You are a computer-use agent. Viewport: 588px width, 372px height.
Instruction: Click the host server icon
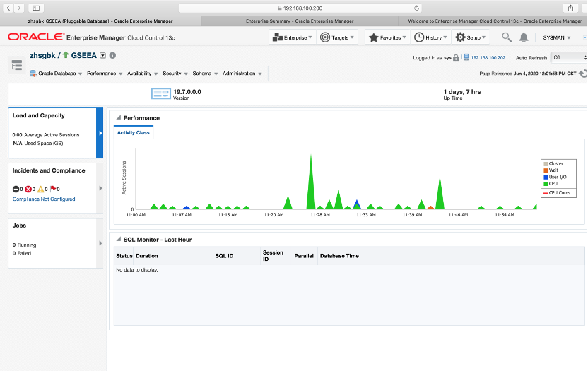click(x=466, y=57)
